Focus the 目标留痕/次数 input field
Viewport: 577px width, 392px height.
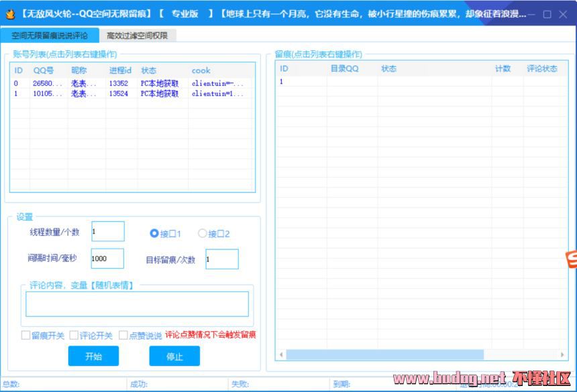222,259
